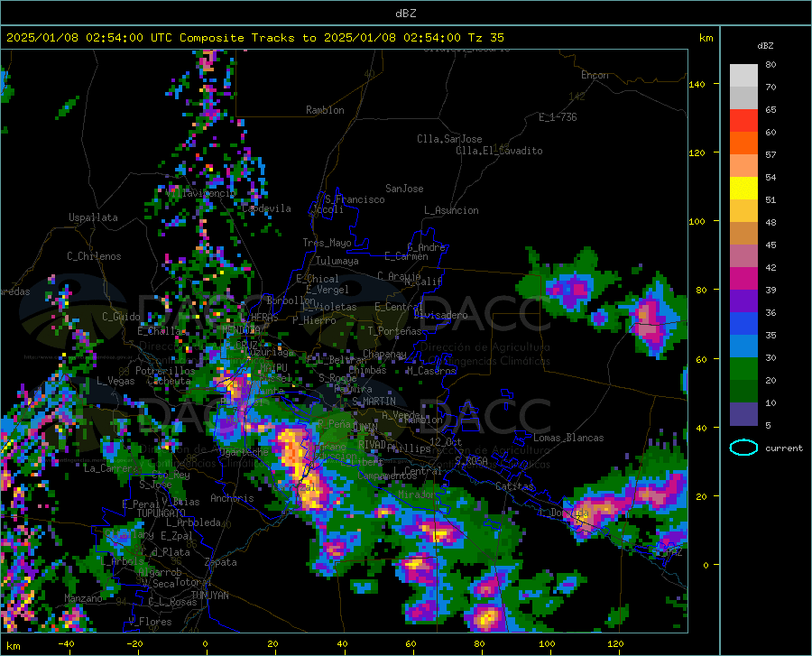Screen dimensions: 812x656
Task: Select the 'S_MARTIN' map label
Action: (x=374, y=402)
